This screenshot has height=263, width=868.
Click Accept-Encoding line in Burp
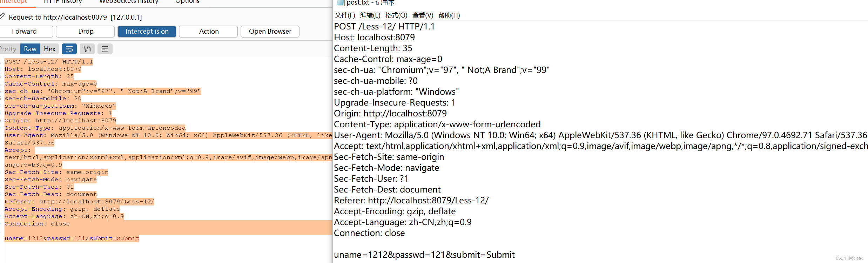[62, 209]
